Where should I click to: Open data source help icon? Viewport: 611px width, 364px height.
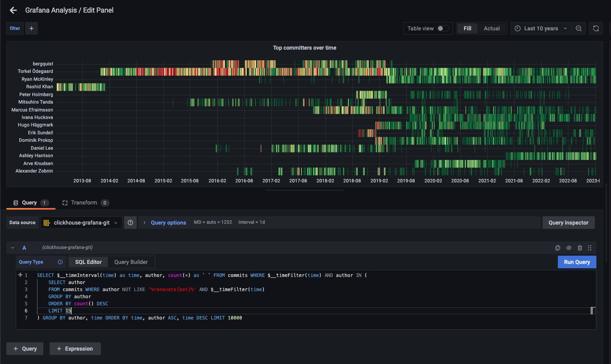tap(130, 223)
